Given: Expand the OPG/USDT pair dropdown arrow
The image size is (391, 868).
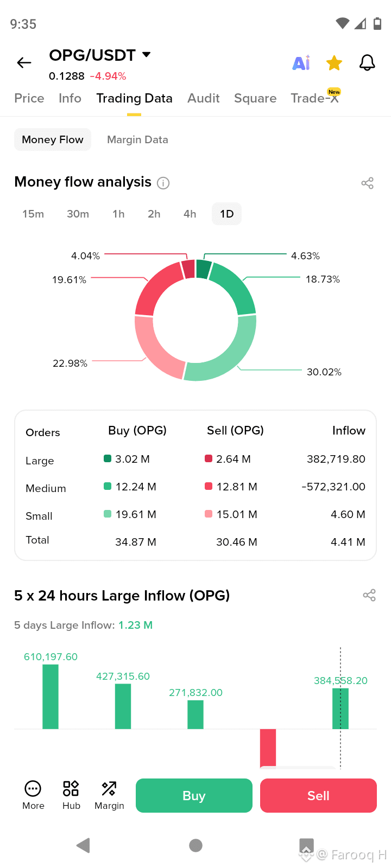Looking at the screenshot, I should [x=146, y=54].
